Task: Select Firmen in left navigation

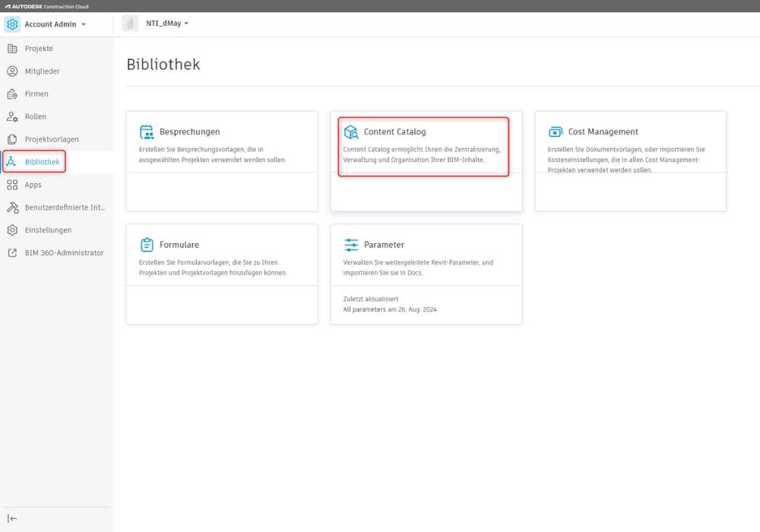Action: [36, 94]
